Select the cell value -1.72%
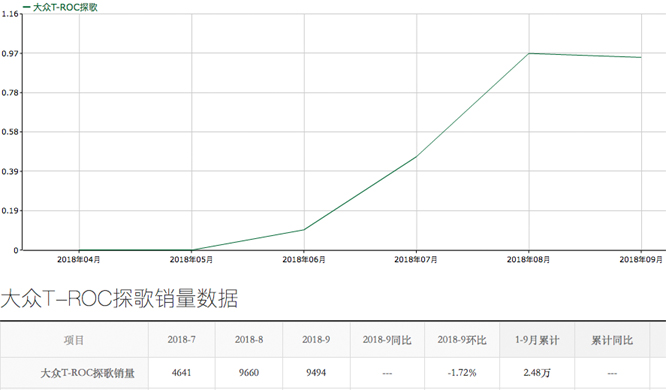The width and height of the screenshot is (666, 390). (x=462, y=373)
